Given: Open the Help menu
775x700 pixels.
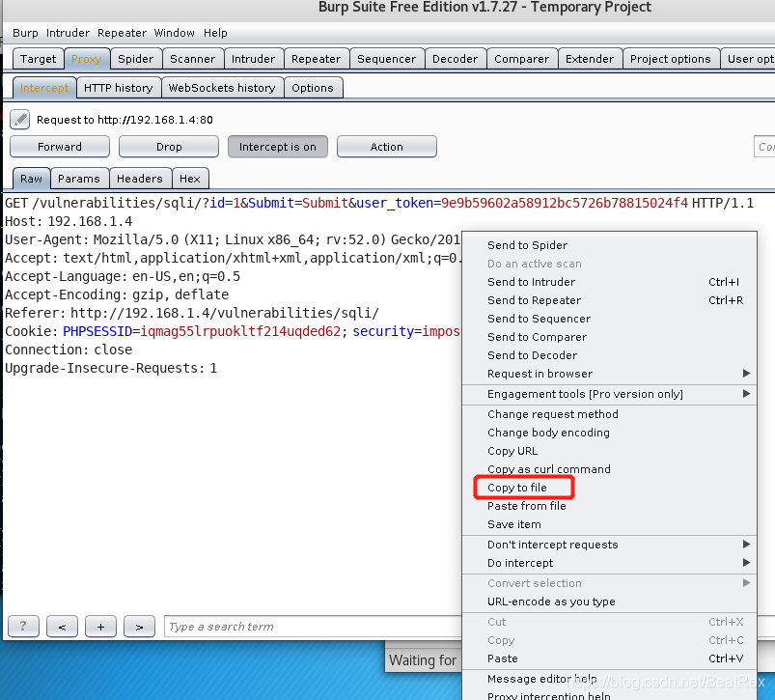Looking at the screenshot, I should click(215, 33).
